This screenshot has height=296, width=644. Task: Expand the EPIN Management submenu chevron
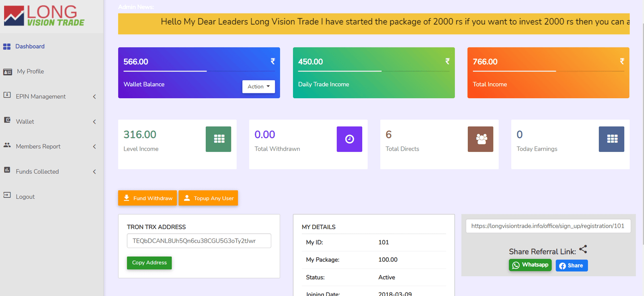point(95,97)
